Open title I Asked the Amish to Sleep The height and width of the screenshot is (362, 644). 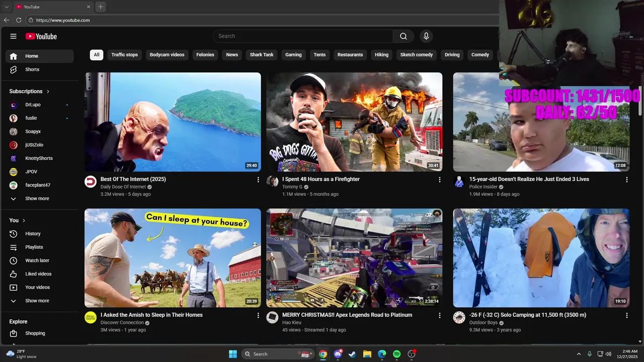coord(151,315)
